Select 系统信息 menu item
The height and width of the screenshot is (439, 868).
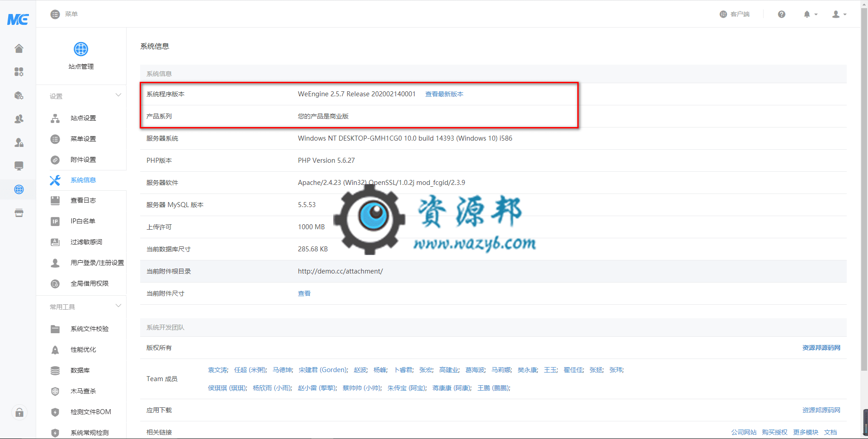[x=83, y=180]
